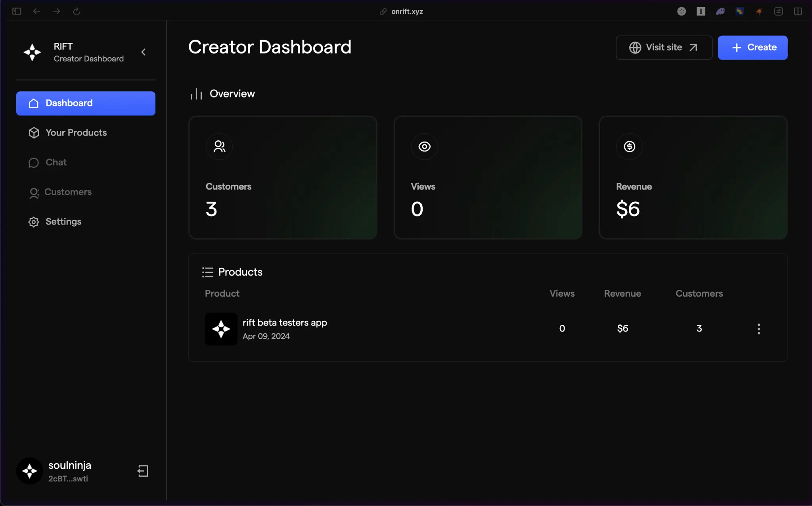Select the Dashboard sidebar item
The image size is (812, 506).
[86, 103]
